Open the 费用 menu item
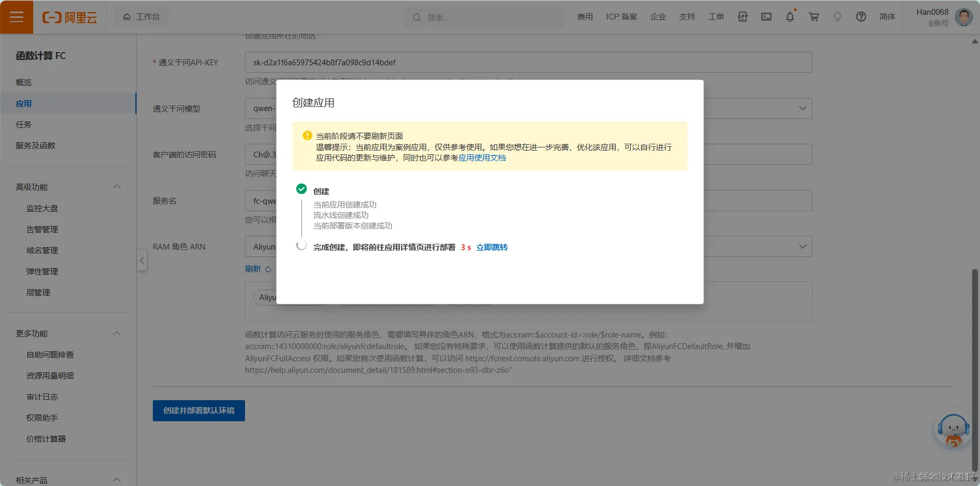This screenshot has width=980, height=486. pyautogui.click(x=585, y=16)
